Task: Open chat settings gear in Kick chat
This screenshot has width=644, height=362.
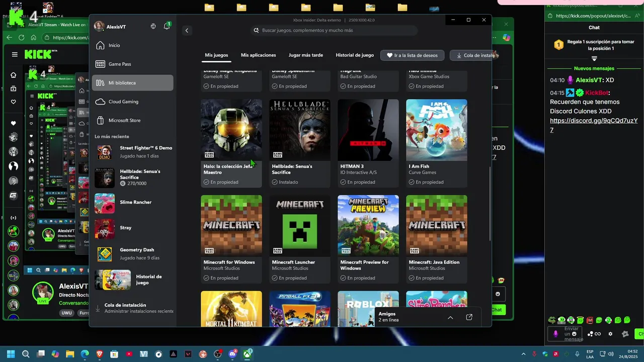Action: pyautogui.click(x=610, y=334)
